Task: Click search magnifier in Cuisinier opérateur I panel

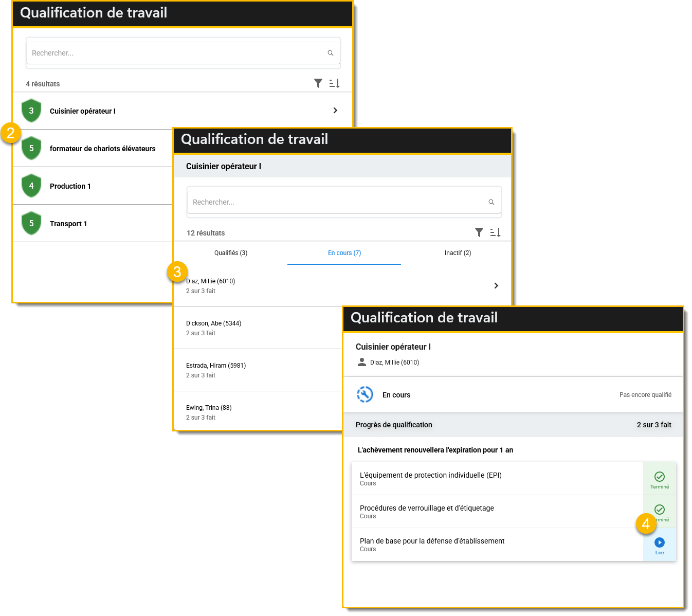Action: (491, 202)
